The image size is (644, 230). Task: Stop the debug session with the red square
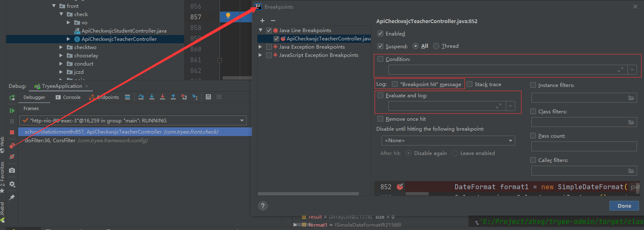pyautogui.click(x=12, y=132)
